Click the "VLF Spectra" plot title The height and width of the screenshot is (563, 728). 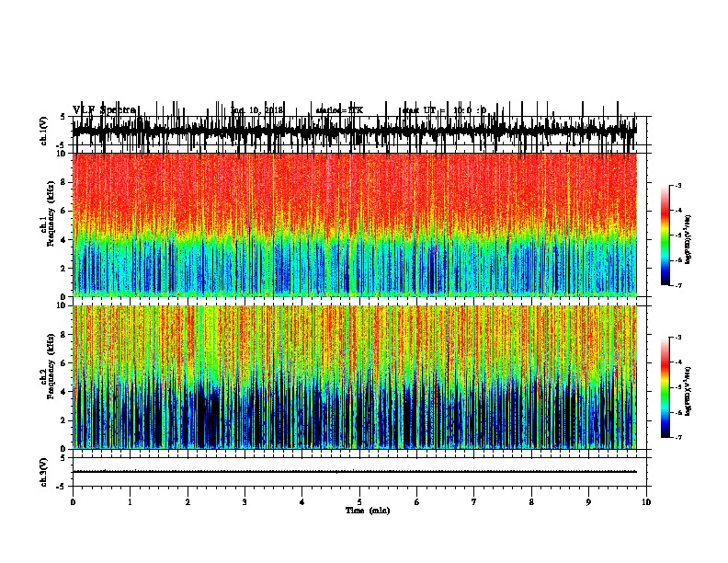pyautogui.click(x=104, y=109)
